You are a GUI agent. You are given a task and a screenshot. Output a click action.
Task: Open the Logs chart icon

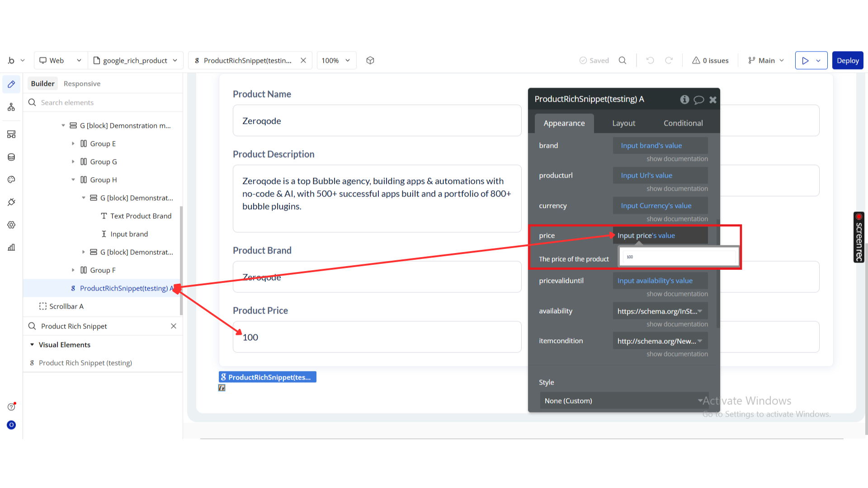click(11, 247)
